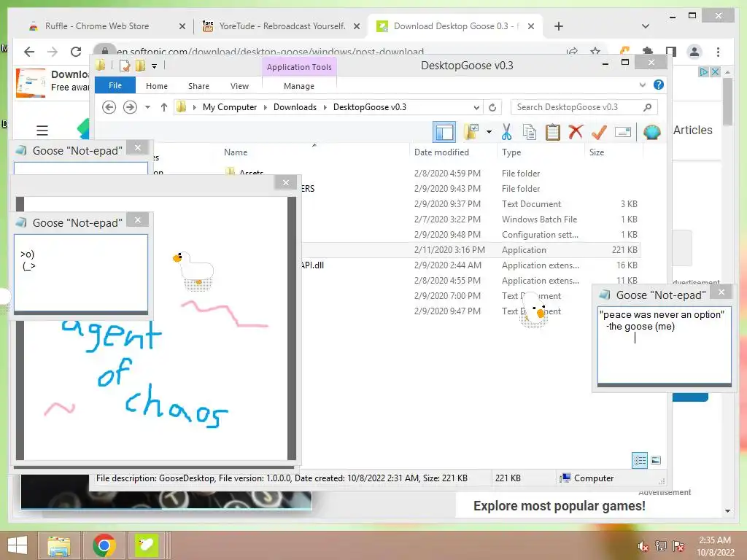Sort by the Type column header

tap(511, 152)
